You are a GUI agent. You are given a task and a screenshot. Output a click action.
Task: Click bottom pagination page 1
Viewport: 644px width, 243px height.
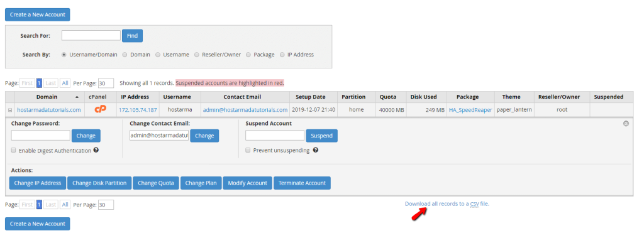pyautogui.click(x=39, y=205)
